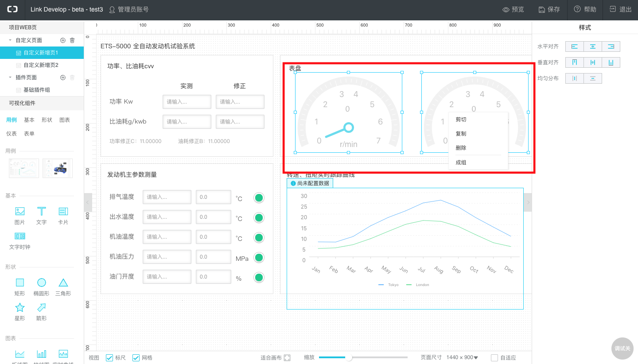Pick the 三角形 triangle shape
The image size is (638, 364).
tap(63, 287)
